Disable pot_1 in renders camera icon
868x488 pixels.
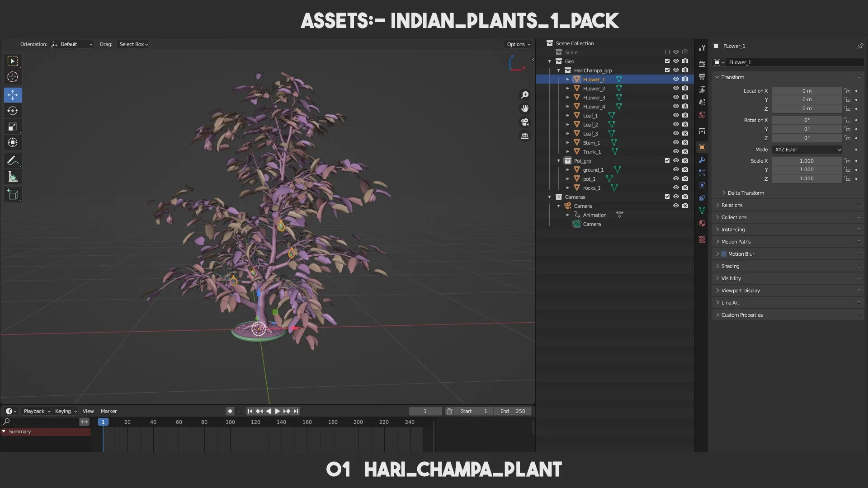pyautogui.click(x=685, y=179)
